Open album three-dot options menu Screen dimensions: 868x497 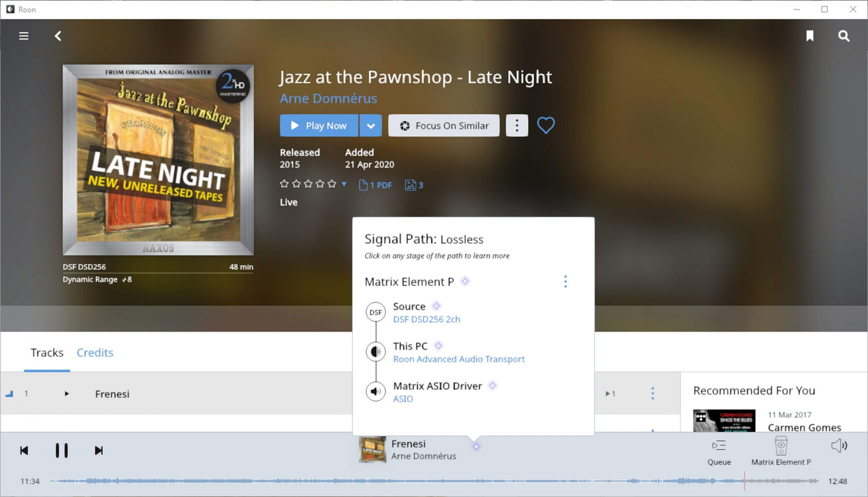pyautogui.click(x=516, y=126)
